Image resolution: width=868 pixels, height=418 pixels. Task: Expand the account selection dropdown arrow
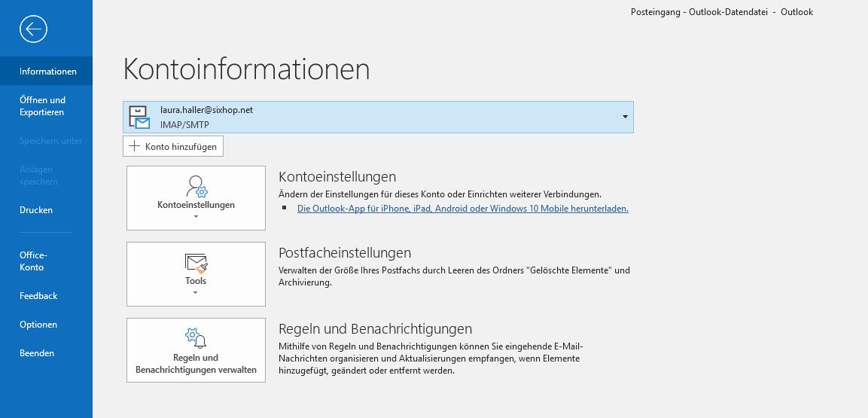pos(625,117)
